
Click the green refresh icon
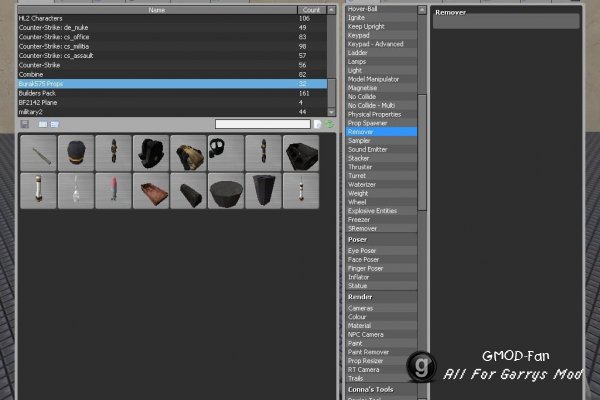(x=329, y=124)
